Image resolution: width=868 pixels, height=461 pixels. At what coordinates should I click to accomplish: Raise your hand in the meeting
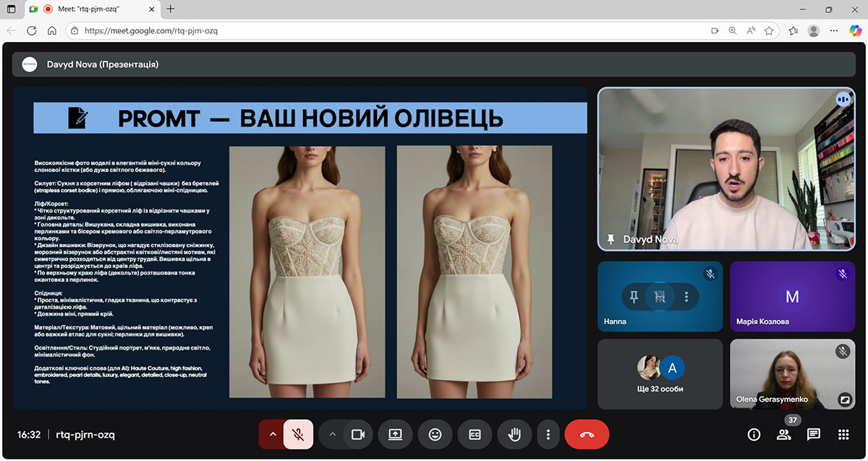(514, 434)
